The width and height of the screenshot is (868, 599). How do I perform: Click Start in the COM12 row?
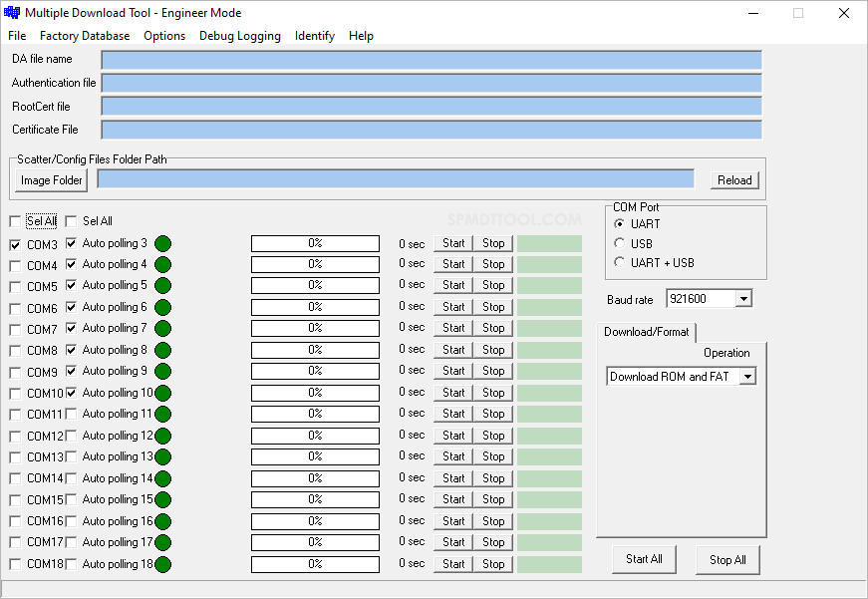pyautogui.click(x=453, y=436)
